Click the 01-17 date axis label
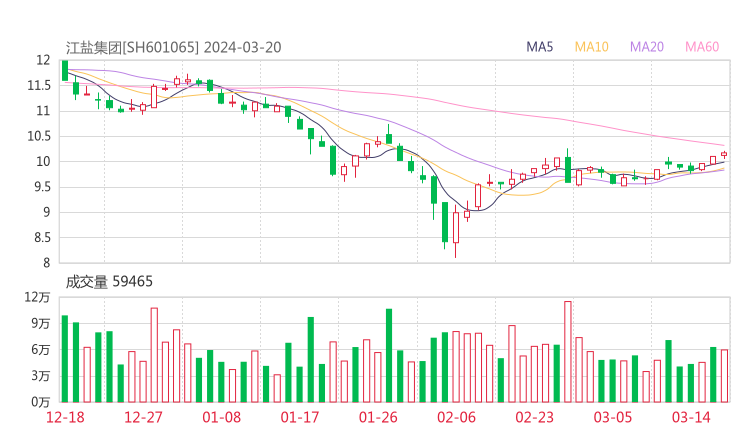 click(300, 417)
